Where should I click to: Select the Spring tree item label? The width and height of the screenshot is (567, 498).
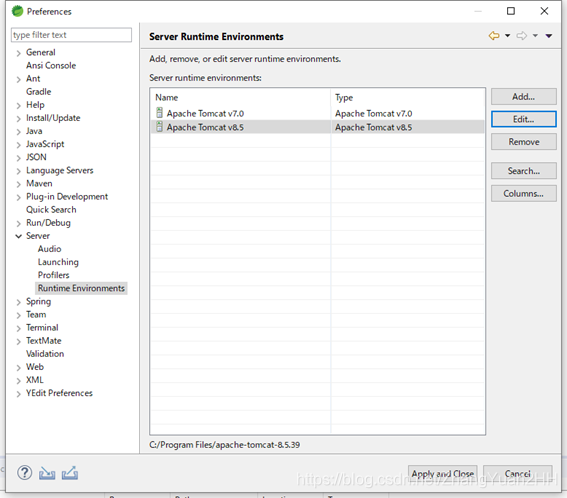tap(38, 302)
